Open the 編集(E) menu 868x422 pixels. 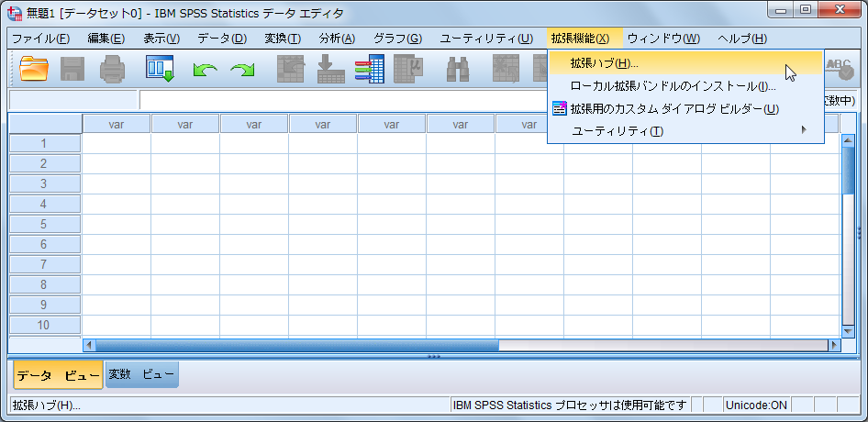coord(106,39)
